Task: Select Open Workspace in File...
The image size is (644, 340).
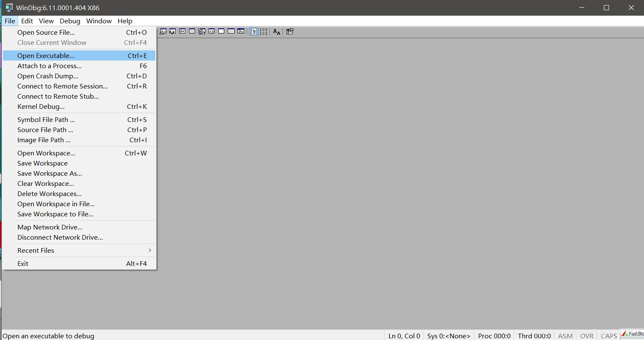Action: click(79, 204)
